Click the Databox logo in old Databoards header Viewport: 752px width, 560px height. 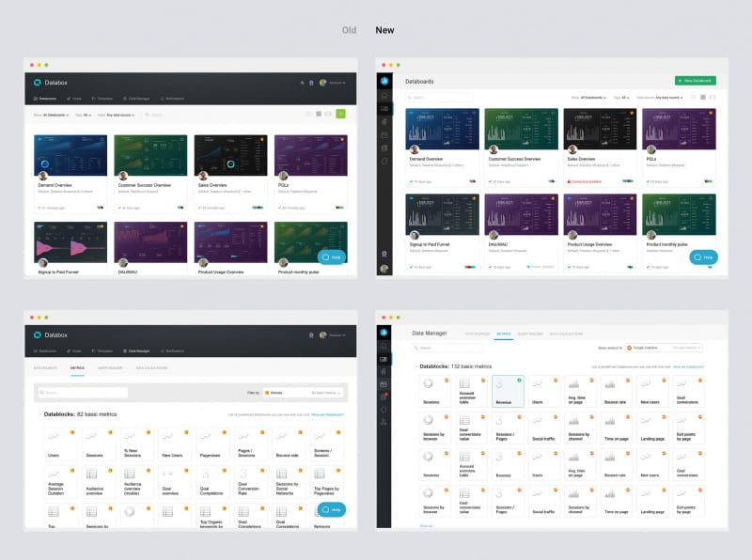pos(39,83)
